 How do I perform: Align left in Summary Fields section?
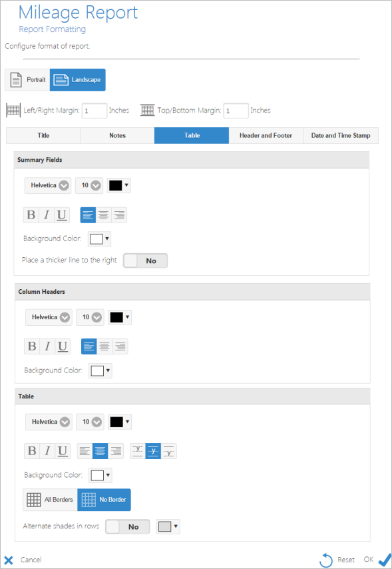coord(88,215)
